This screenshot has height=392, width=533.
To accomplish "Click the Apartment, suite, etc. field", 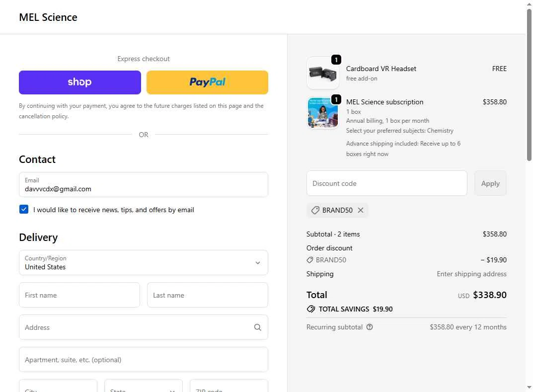I will (144, 359).
